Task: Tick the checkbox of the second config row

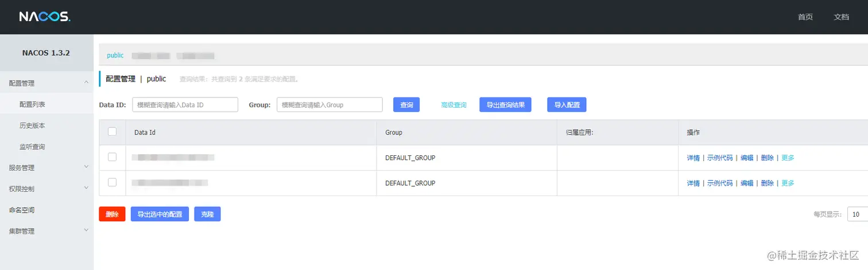Action: (x=113, y=182)
